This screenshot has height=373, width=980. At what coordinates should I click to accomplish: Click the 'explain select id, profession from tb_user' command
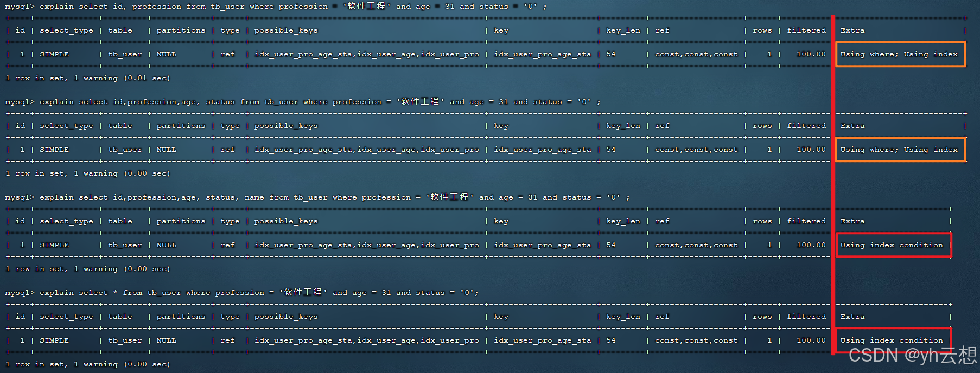coord(293,7)
